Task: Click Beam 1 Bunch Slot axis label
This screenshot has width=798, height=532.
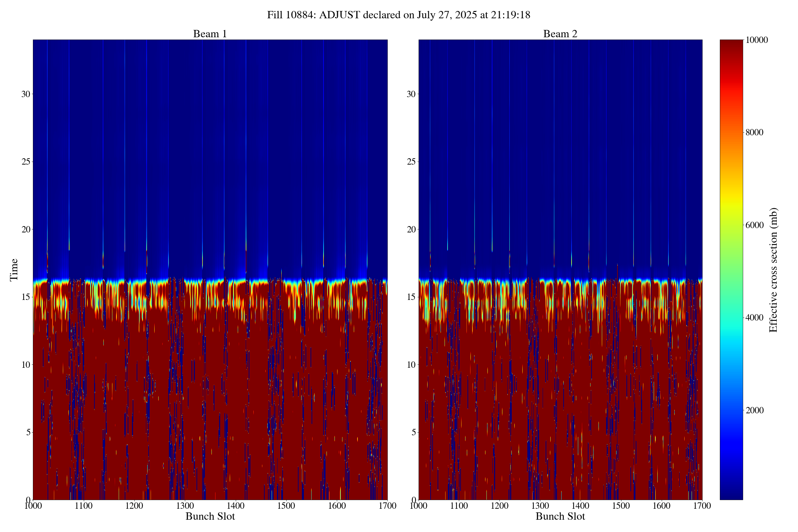Action: click(x=210, y=516)
